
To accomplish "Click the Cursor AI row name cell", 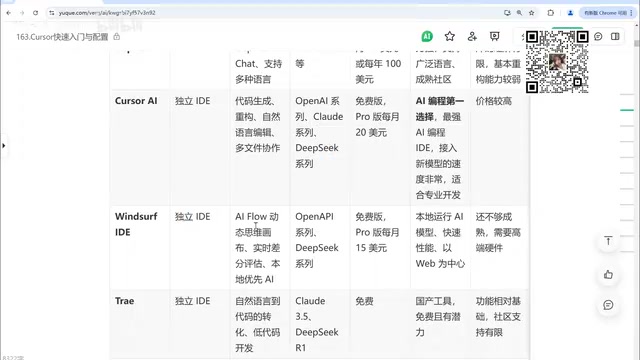I will 140,147.
